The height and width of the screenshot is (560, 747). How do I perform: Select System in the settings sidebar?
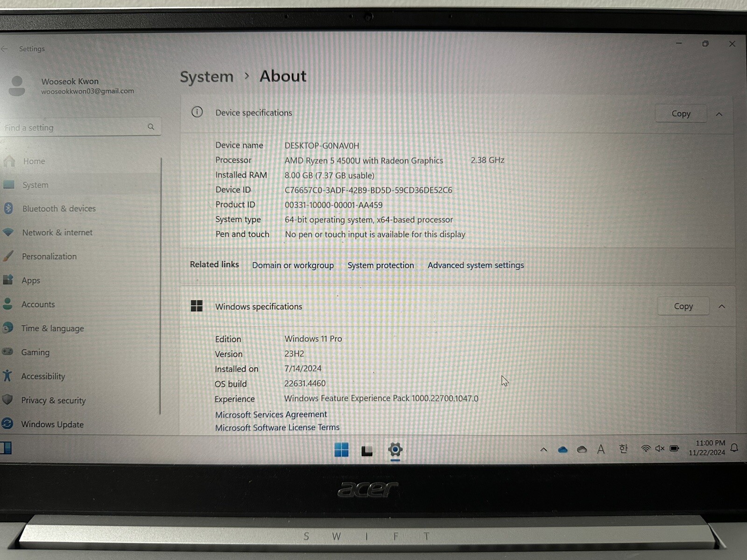[79, 185]
